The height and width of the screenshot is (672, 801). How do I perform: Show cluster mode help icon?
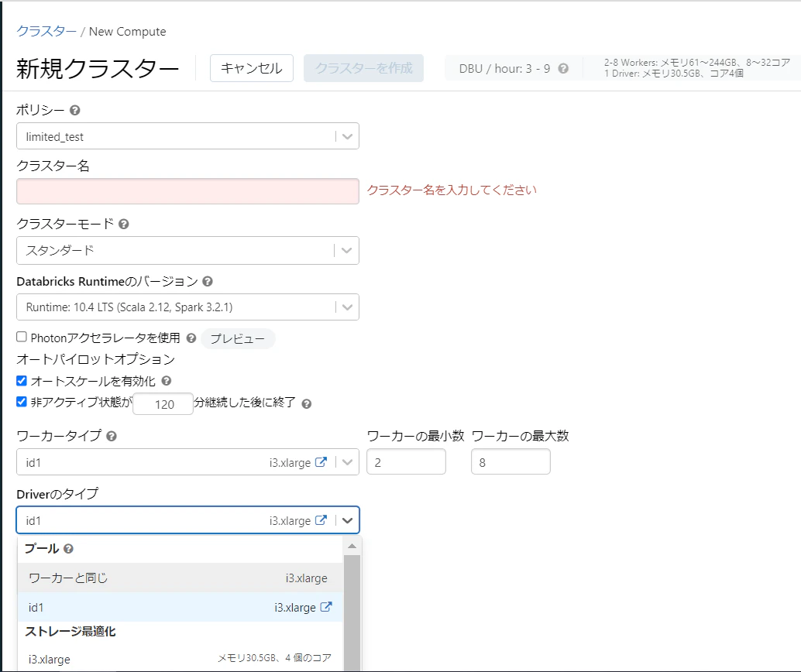(124, 225)
